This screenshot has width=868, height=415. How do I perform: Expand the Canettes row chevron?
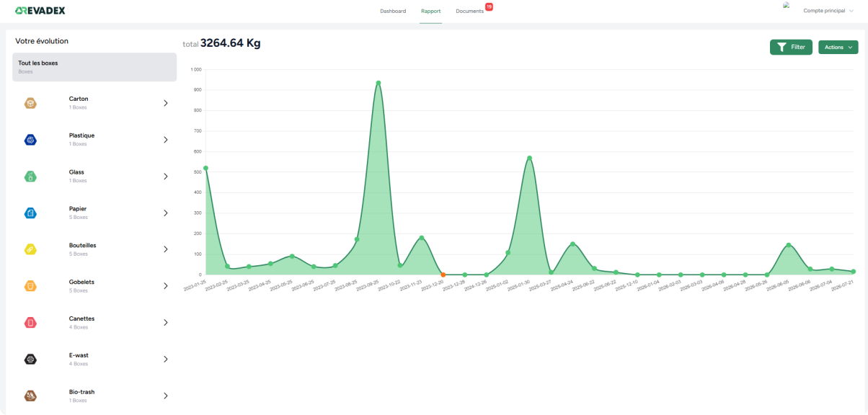click(165, 323)
